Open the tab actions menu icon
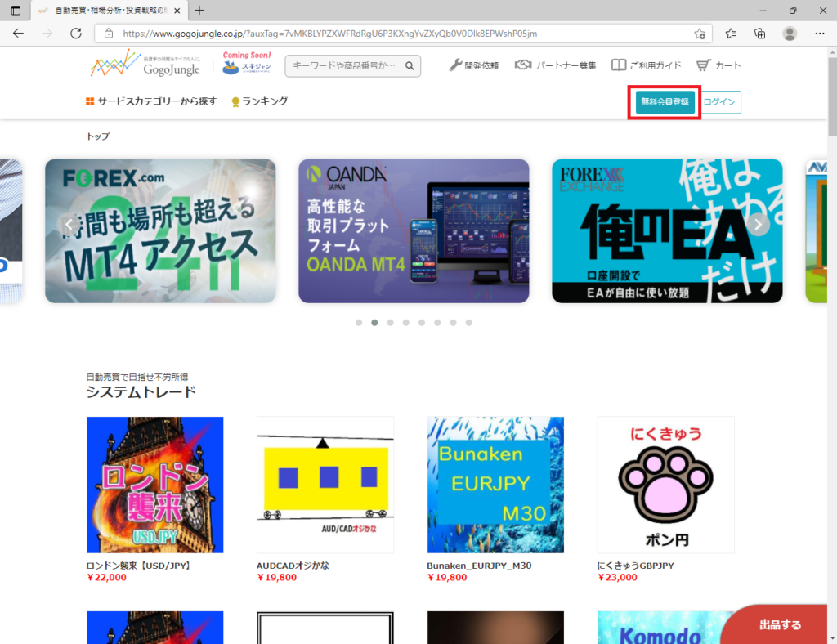 coord(16,10)
